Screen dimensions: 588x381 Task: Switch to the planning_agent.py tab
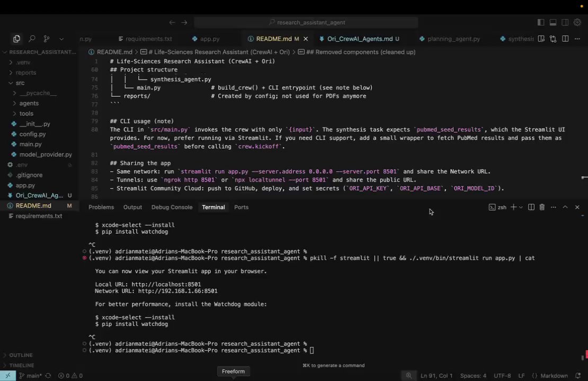[x=450, y=39]
